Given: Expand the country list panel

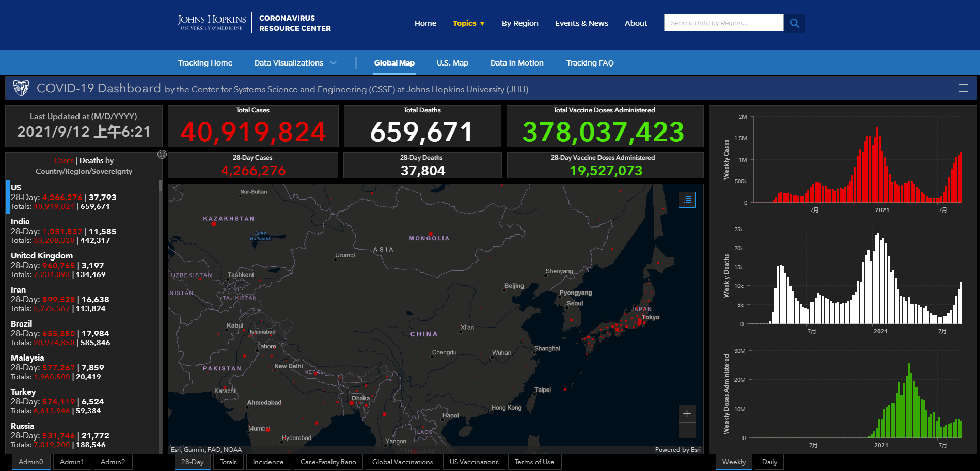Looking at the screenshot, I should (x=162, y=154).
